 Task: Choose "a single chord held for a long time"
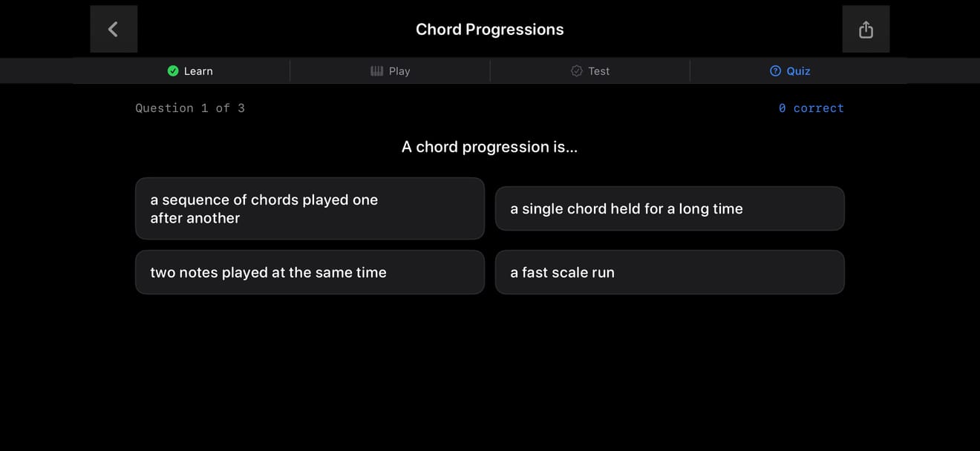tap(670, 208)
